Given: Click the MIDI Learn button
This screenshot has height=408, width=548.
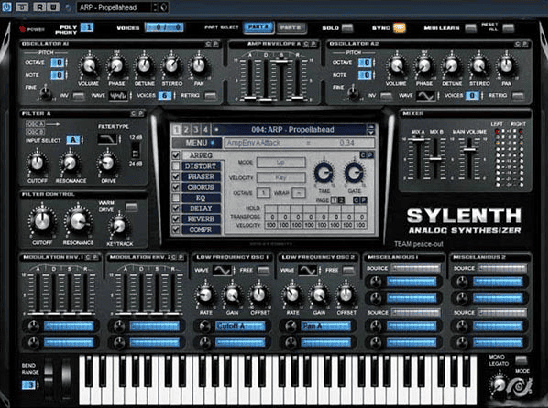Looking at the screenshot, I should 471,28.
